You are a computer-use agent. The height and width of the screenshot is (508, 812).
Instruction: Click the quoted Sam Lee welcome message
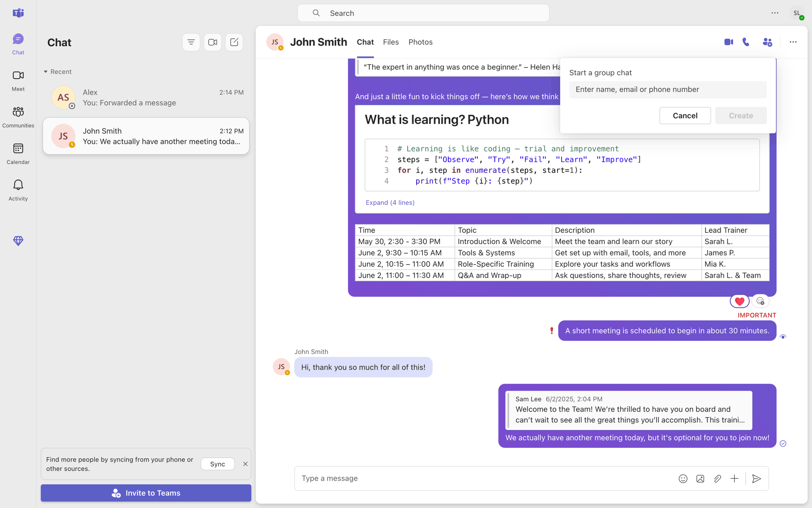coord(629,410)
